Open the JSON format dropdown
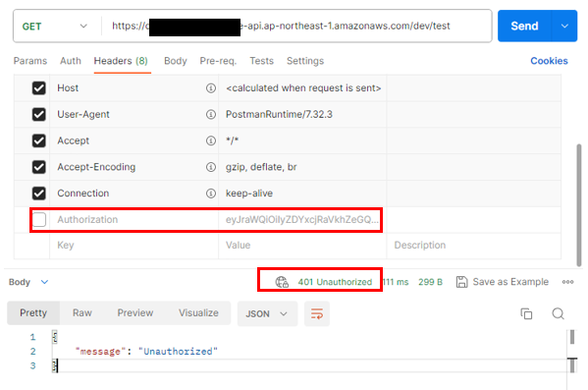588x390 pixels. point(267,313)
